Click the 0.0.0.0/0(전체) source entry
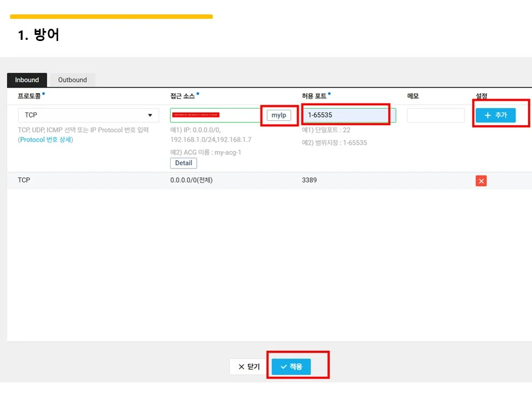The height and width of the screenshot is (399, 532). 191,180
